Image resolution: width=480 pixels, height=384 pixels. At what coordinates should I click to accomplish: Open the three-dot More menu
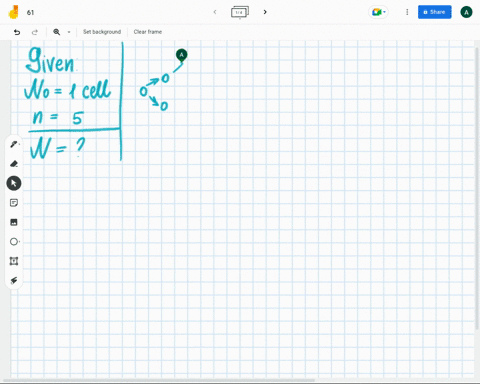tap(407, 12)
